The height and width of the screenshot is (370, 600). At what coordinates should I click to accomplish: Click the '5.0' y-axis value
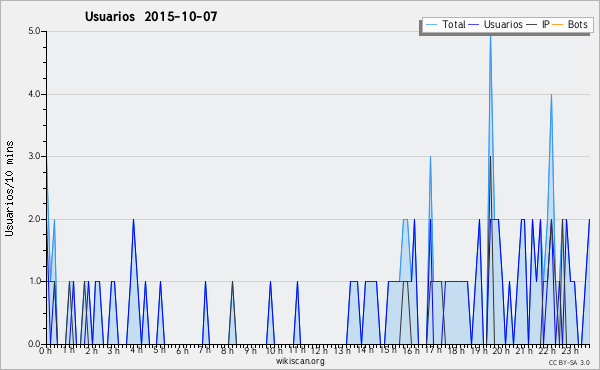pos(34,31)
